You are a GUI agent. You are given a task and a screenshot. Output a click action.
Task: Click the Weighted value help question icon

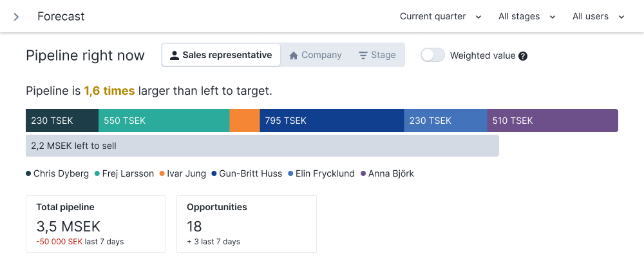pos(523,56)
